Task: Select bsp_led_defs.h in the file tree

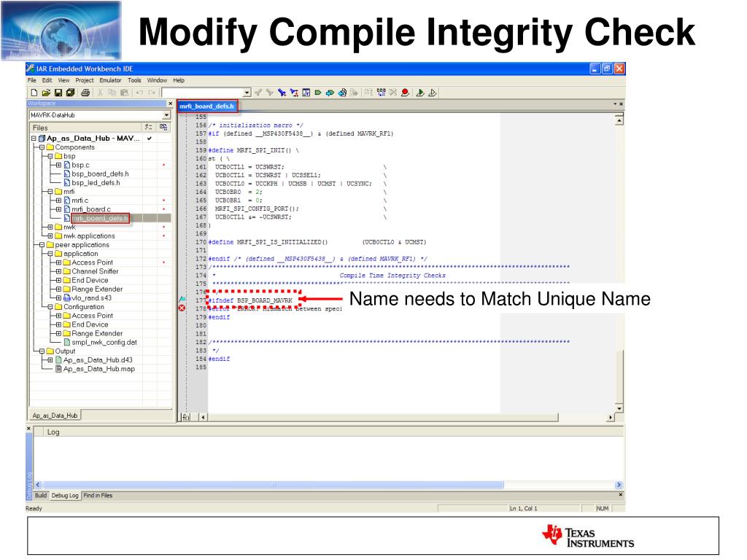Action: click(x=96, y=183)
